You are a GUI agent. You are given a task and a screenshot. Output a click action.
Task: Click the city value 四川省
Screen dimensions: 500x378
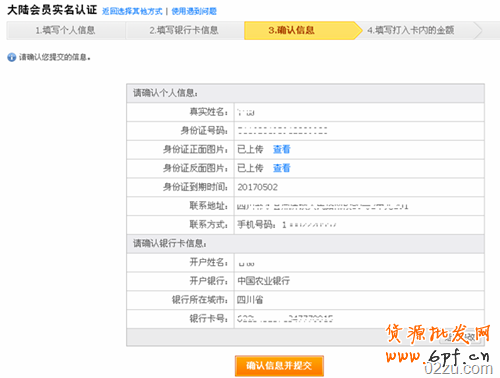point(250,300)
